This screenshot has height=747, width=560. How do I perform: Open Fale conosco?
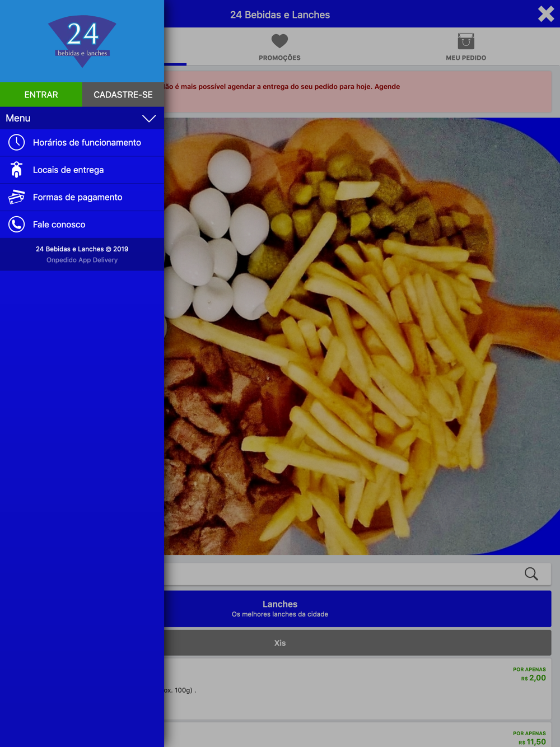tap(82, 225)
